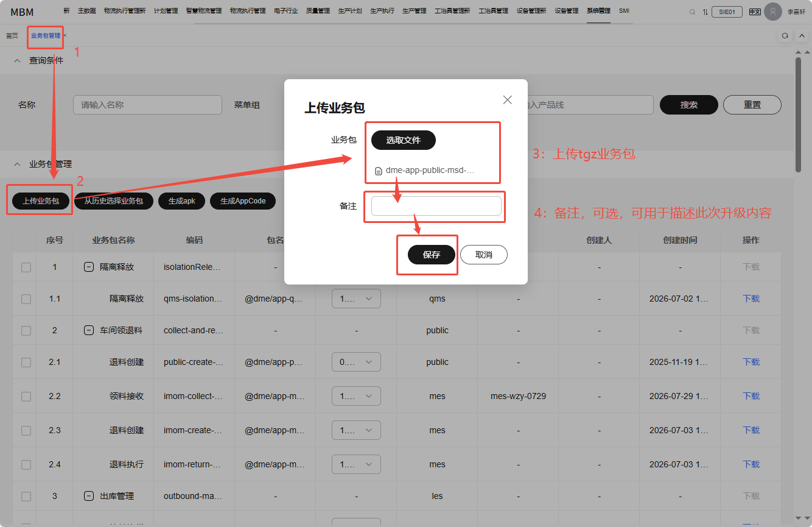Click the 上传业务包 button
Screen dimensions: 812x527
point(41,201)
